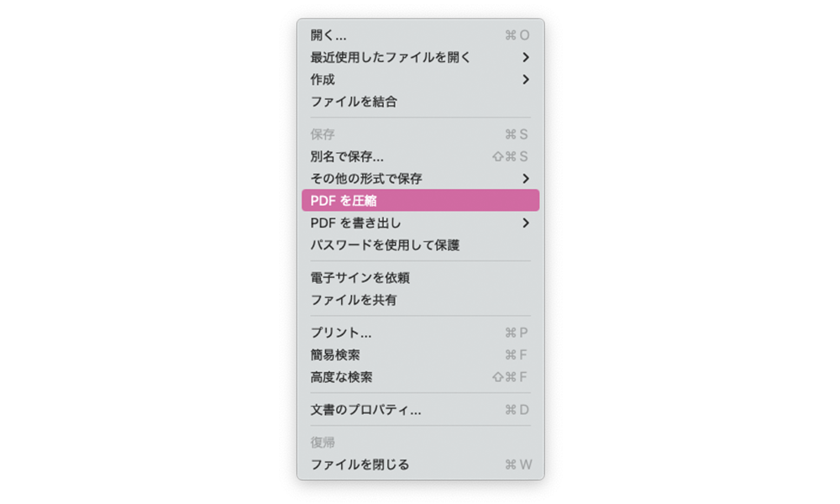Open その他の形式で保存 submenu chevron
This screenshot has height=504, width=840.
[x=526, y=178]
